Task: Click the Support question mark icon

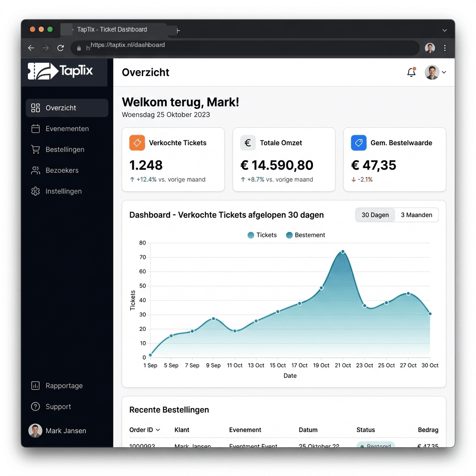Action: (35, 406)
